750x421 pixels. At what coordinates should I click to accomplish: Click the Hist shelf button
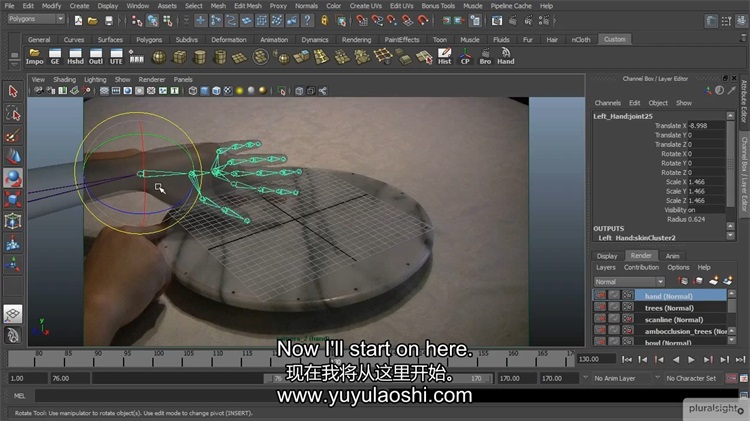click(x=444, y=56)
